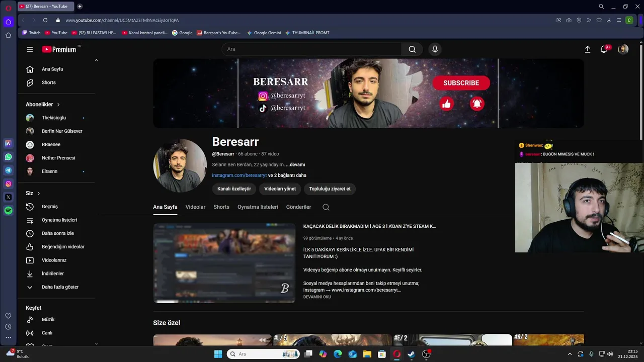Screen dimensions: 644x362
Task: Open OBS Studio from the taskbar
Action: click(x=426, y=354)
